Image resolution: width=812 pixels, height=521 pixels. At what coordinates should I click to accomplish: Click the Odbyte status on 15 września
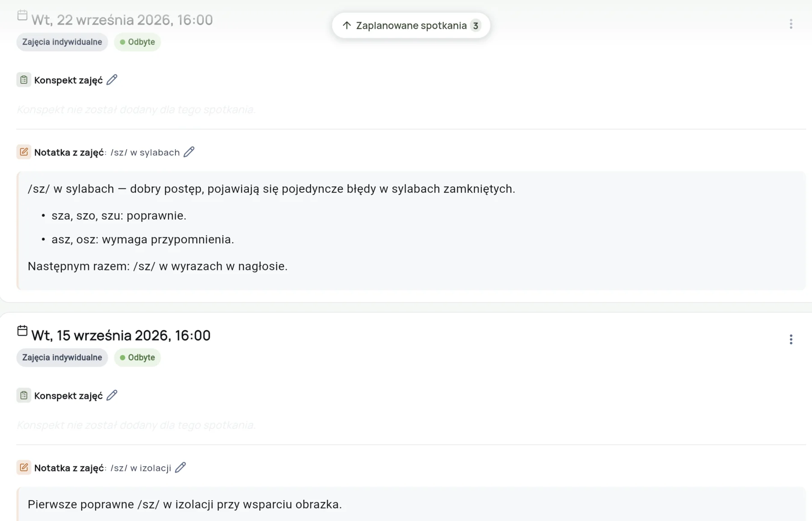point(138,357)
